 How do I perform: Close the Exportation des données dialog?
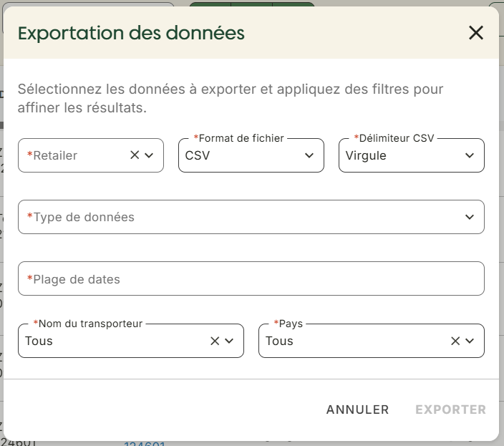[x=475, y=33]
